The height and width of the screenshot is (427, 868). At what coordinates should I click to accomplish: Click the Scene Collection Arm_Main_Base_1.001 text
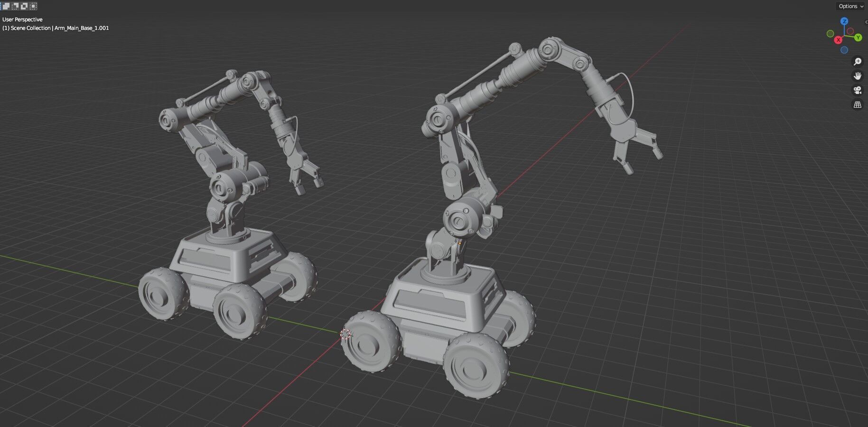[x=56, y=28]
